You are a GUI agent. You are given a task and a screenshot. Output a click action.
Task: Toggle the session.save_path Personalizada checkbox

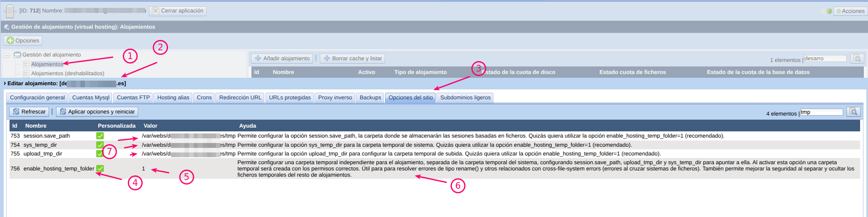(x=100, y=136)
